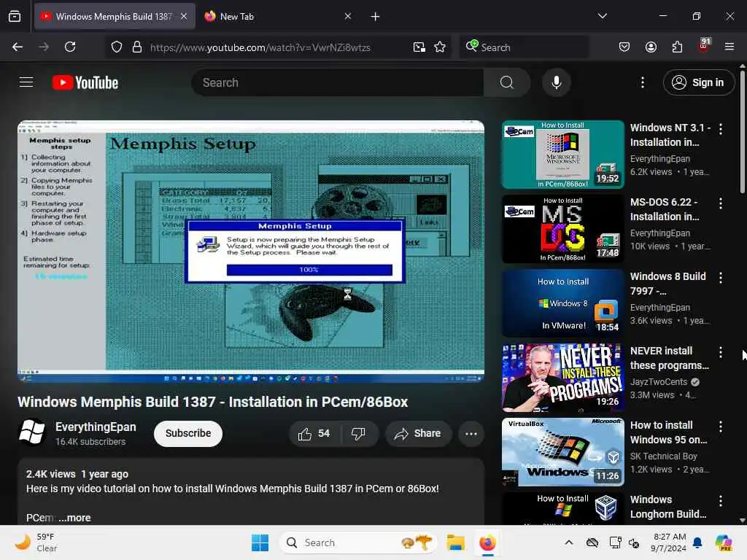This screenshot has height=560, width=747.
Task: Open the extension badge showing 91
Action: [704, 46]
